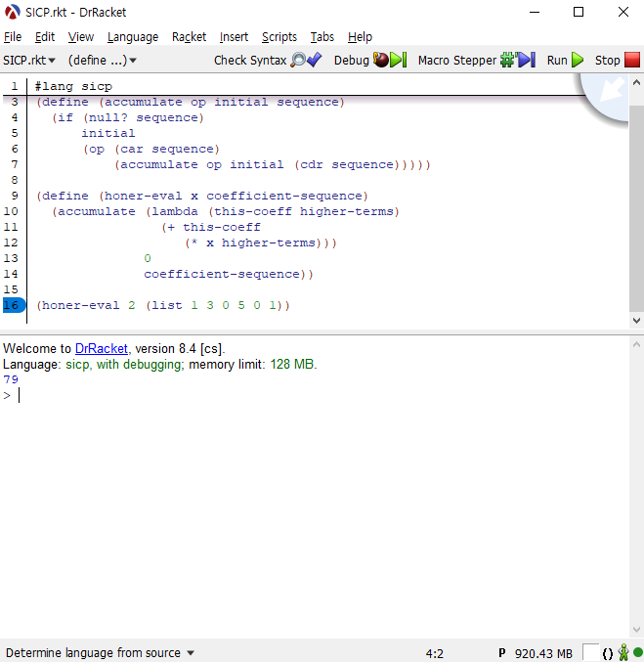Viewport: 644px width, 662px height.
Task: Click the Check Syntax magnifier icon
Action: pos(299,61)
